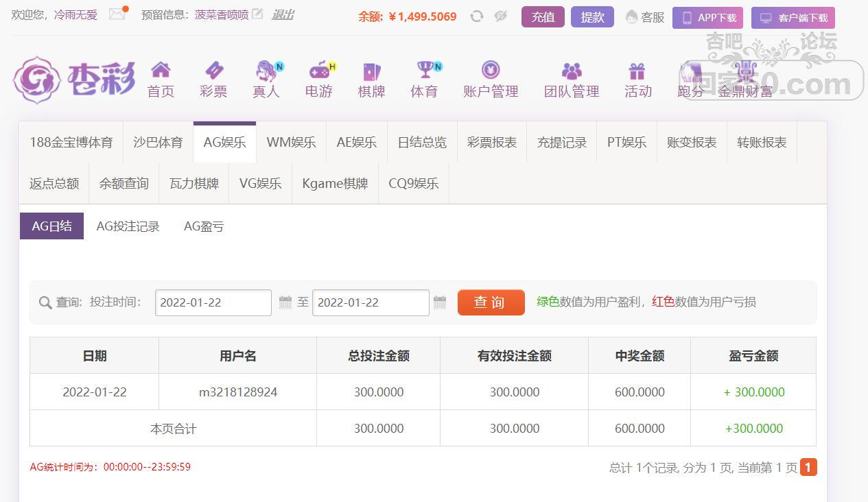Switch to Kgame棋牌 tab
This screenshot has width=868, height=502.
pos(335,183)
